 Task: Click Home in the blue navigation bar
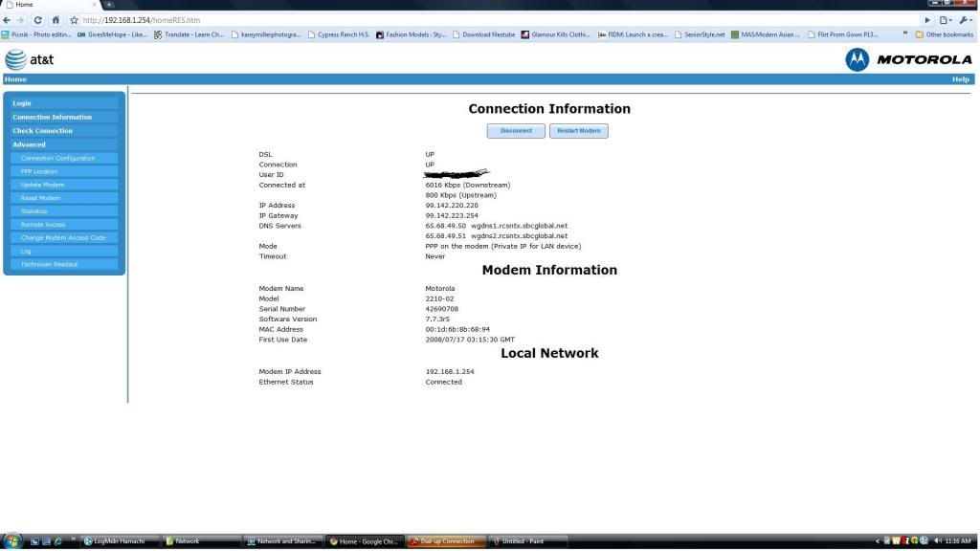(15, 79)
